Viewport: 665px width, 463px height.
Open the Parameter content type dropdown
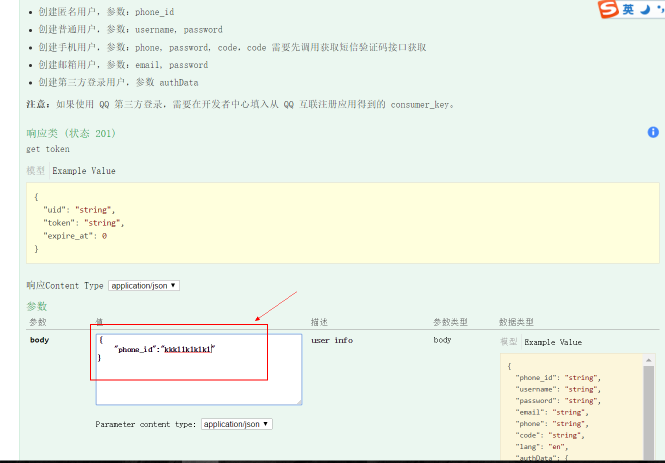[x=237, y=424]
